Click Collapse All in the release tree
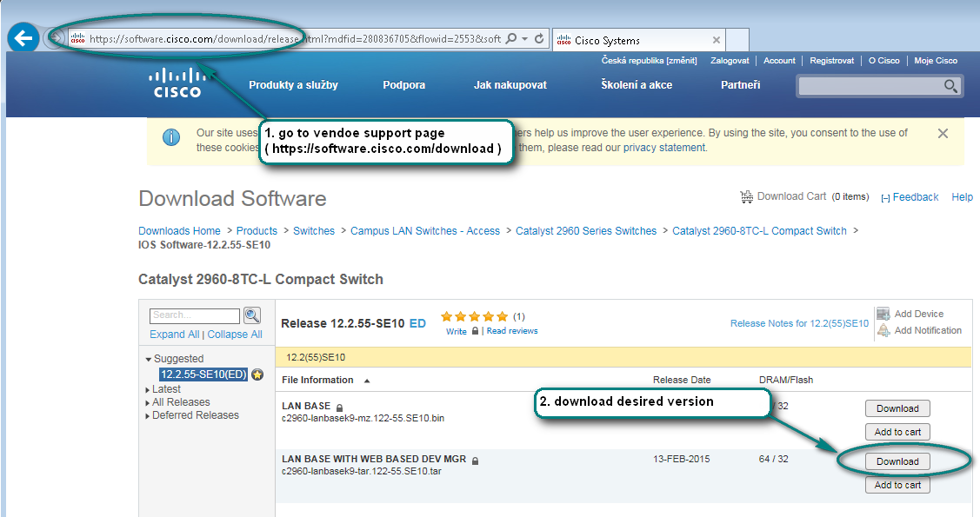980x517 pixels. (x=235, y=335)
